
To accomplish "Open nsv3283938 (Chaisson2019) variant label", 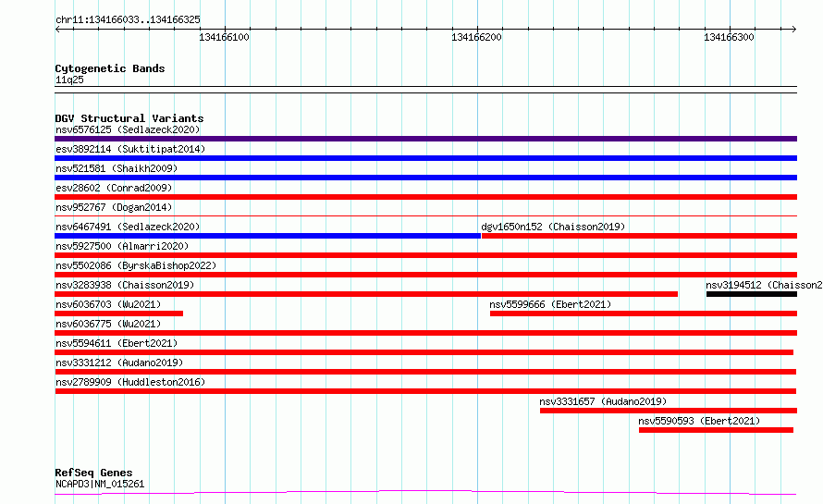I will (125, 285).
